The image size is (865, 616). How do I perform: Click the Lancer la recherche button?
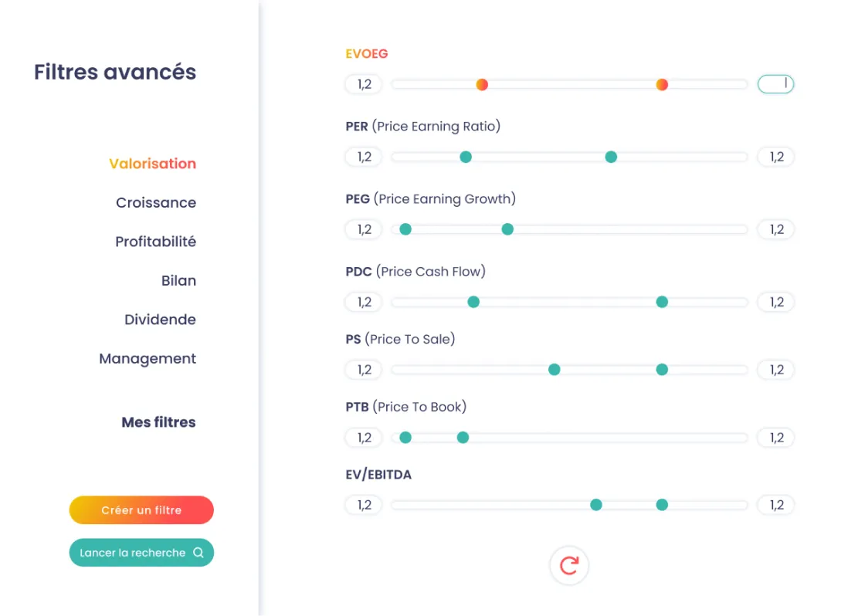click(x=141, y=553)
